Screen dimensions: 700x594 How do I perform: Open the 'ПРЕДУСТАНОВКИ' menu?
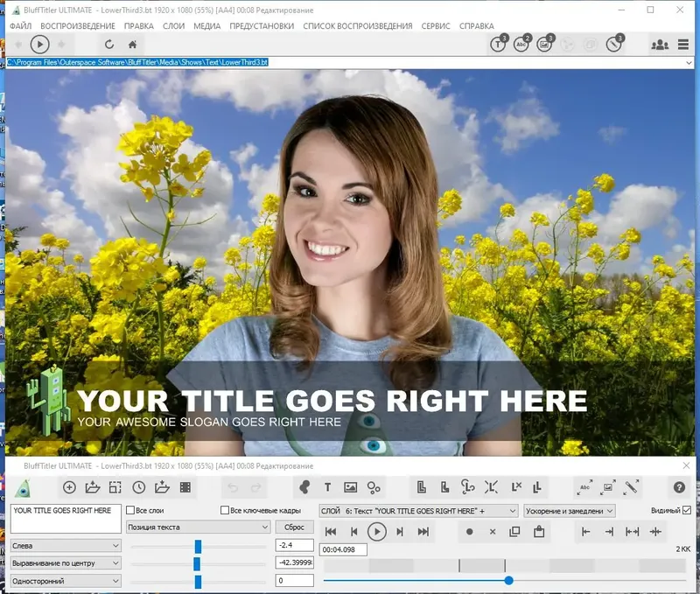pos(261,26)
